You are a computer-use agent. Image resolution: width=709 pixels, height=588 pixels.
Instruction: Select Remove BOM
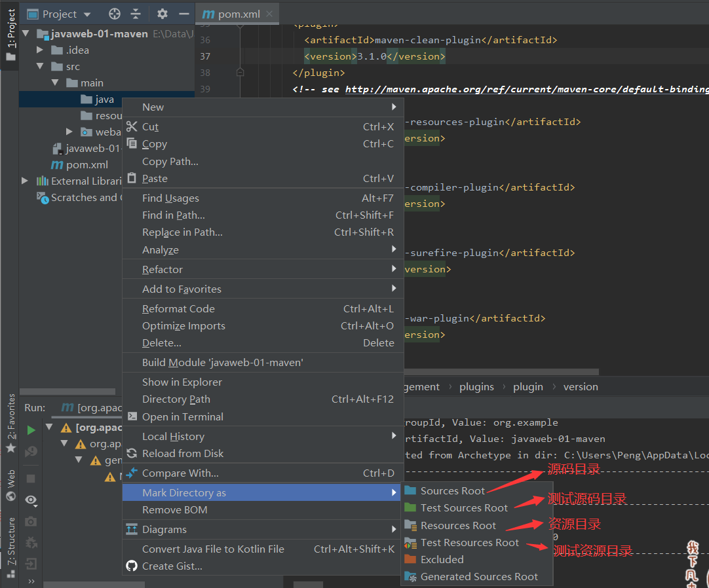(x=263, y=510)
